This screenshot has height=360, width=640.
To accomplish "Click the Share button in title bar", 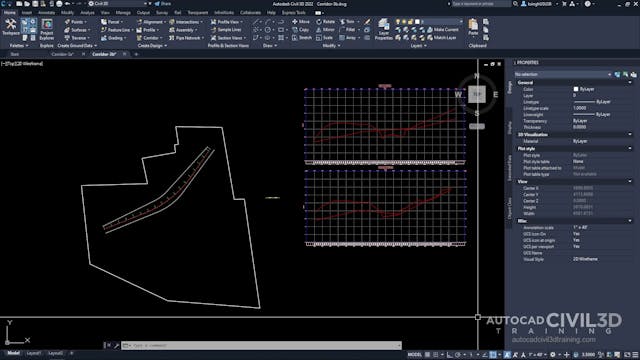I will (163, 4).
